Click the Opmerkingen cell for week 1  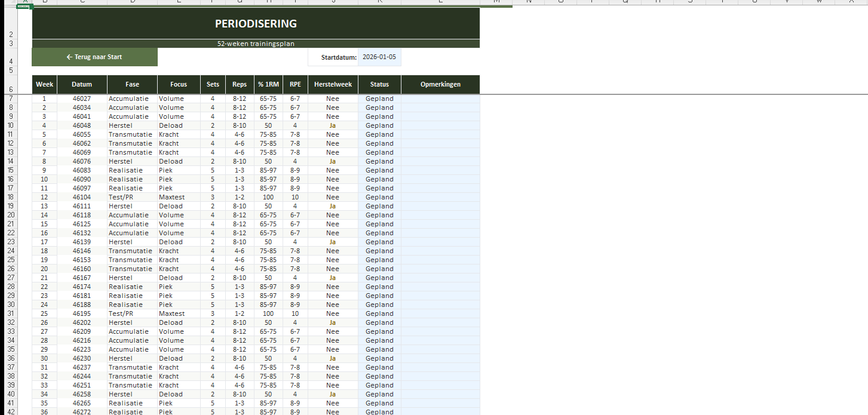tap(440, 99)
